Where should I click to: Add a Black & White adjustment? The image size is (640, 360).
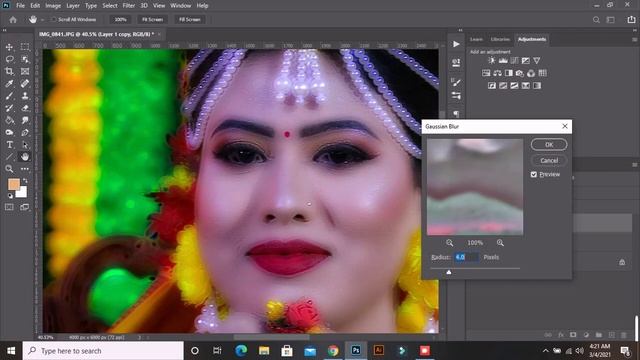(509, 73)
